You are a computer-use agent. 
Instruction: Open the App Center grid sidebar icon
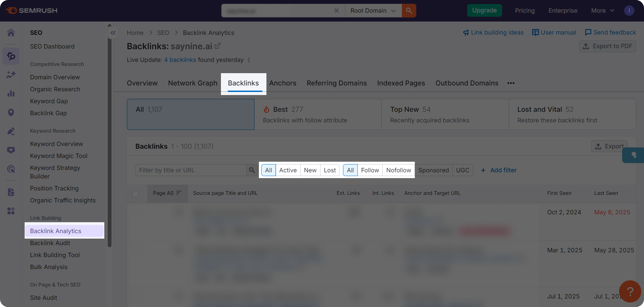point(11,211)
